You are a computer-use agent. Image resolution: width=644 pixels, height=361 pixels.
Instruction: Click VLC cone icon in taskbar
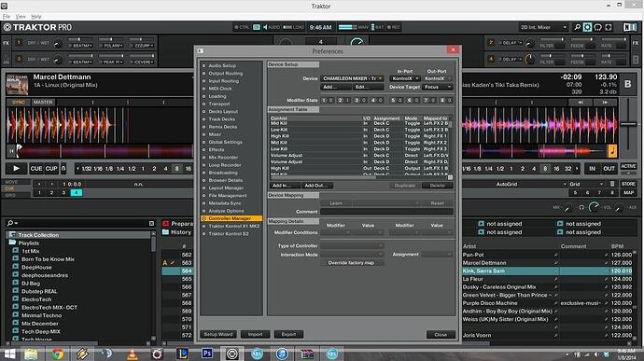point(132,354)
